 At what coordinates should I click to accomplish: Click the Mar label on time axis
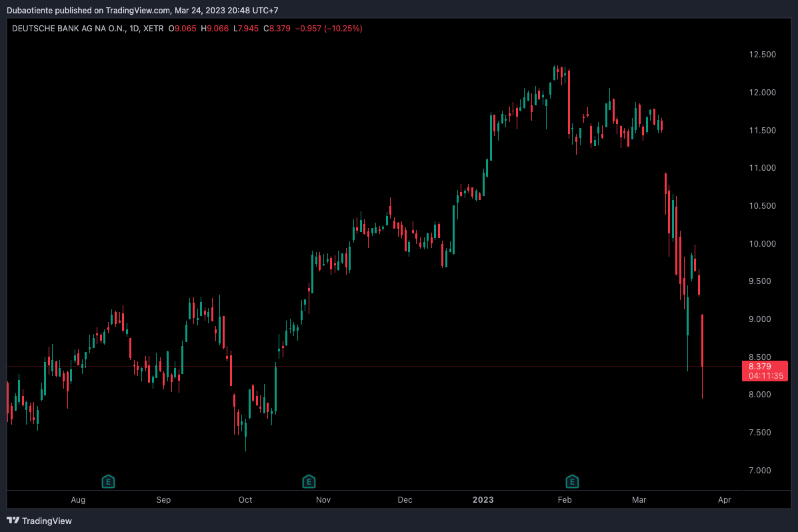coord(639,500)
